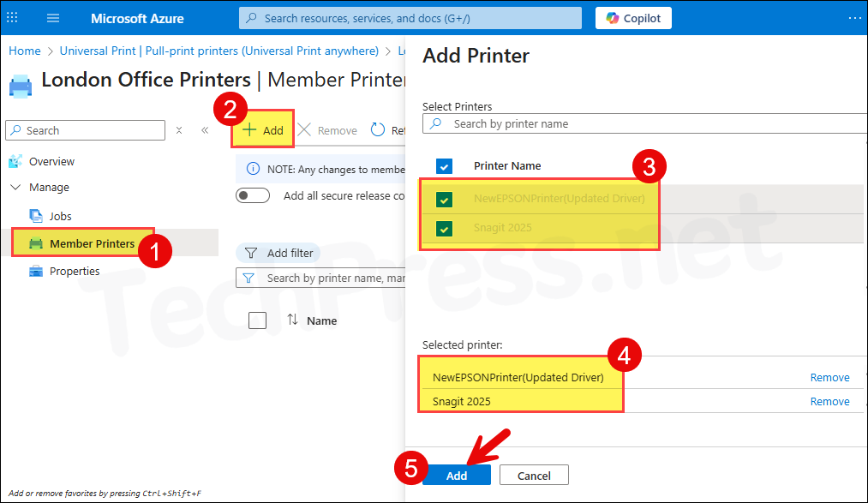The image size is (868, 503).
Task: Toggle Add all secure release switch
Action: pos(253,196)
